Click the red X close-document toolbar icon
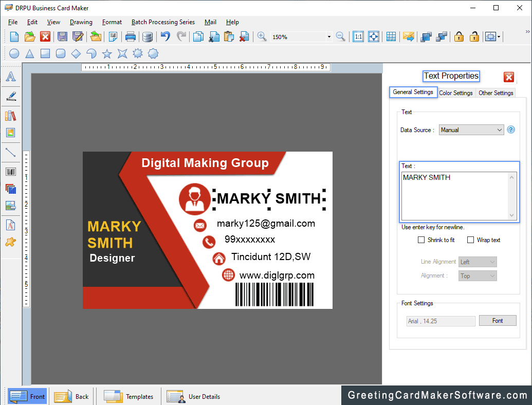Viewport: 532px width, 405px height. coord(45,36)
